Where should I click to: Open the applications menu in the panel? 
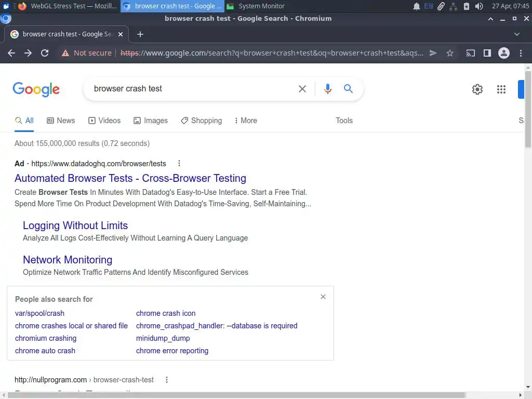click(x=6, y=6)
